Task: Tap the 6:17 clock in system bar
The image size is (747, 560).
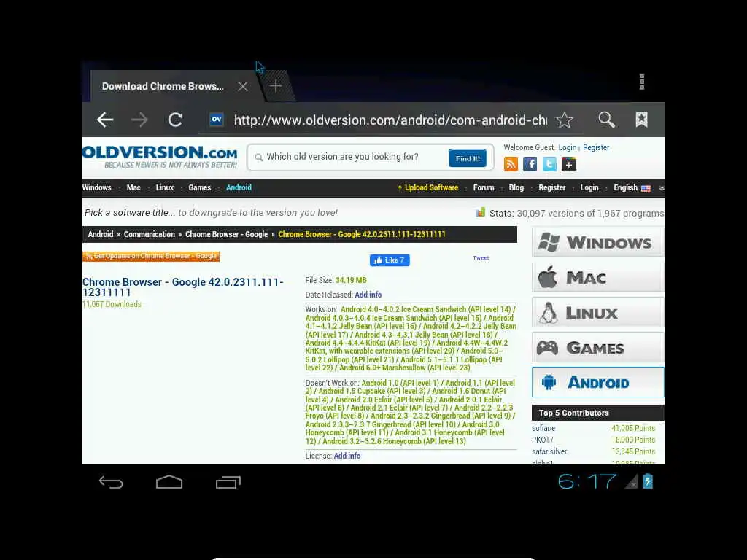Action: (x=587, y=482)
